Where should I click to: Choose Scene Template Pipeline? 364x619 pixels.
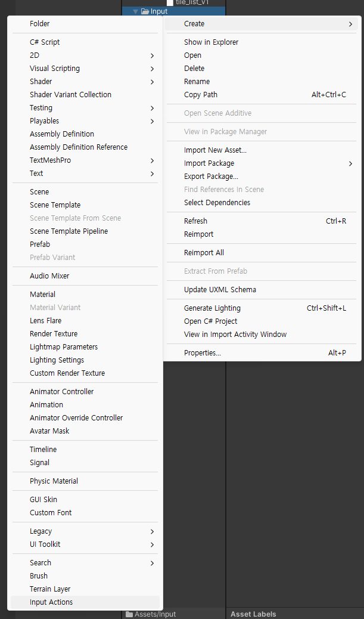pyautogui.click(x=85, y=231)
